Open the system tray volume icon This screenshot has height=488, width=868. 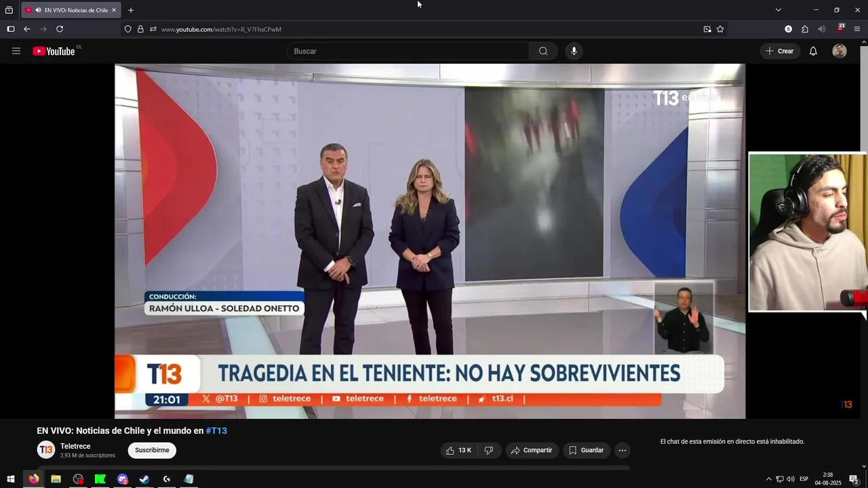(x=791, y=479)
